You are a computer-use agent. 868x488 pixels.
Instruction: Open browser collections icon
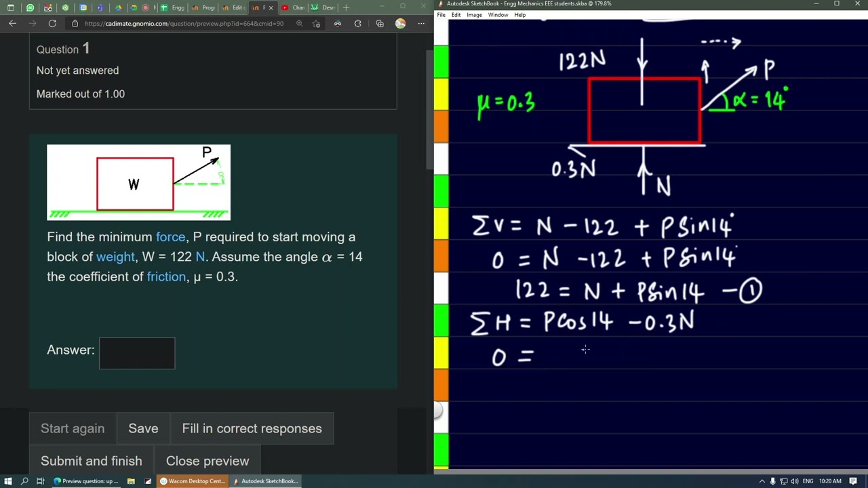pos(380,24)
